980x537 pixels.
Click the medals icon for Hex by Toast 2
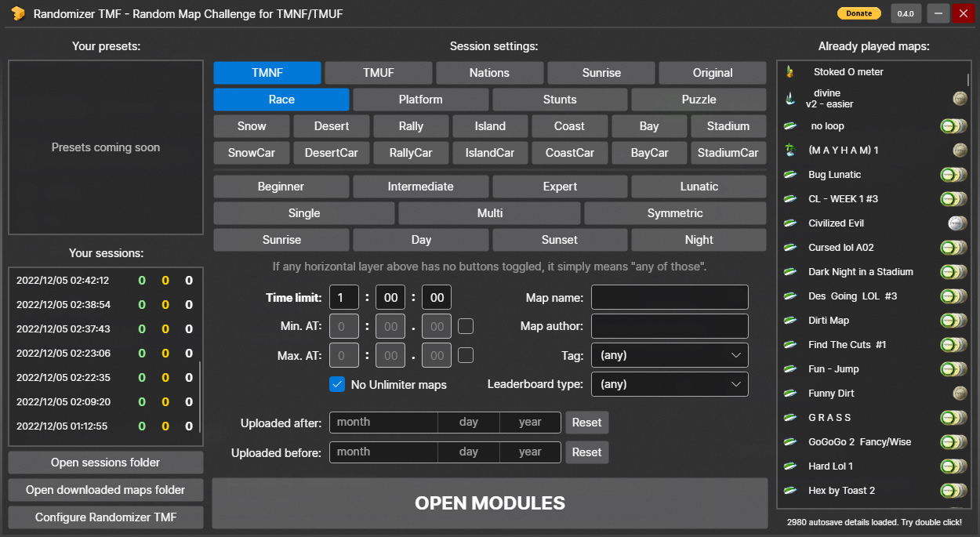(x=953, y=491)
